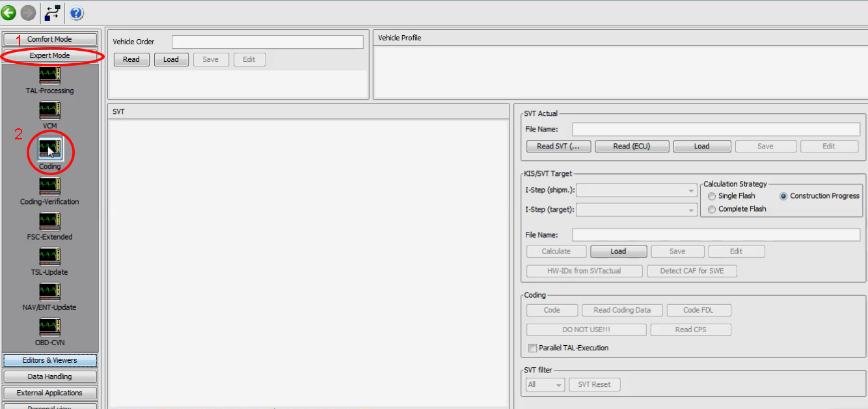Open the connection settings toolbar icon

(52, 12)
